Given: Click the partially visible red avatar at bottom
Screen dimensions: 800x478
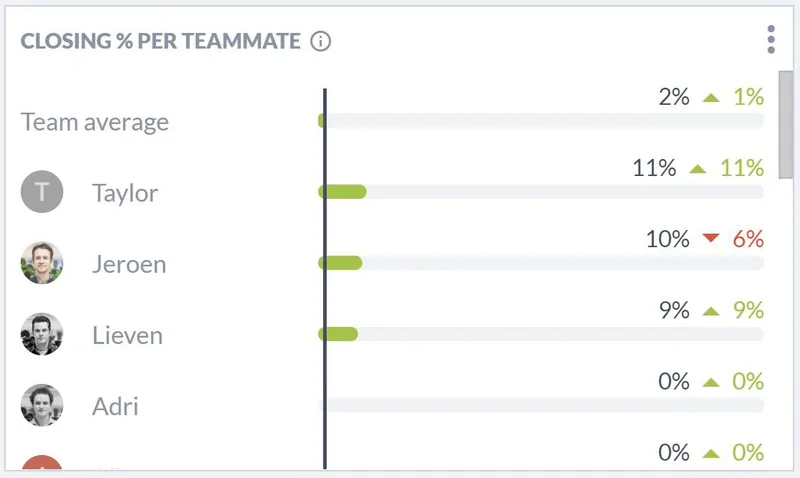Looking at the screenshot, I should [42, 462].
